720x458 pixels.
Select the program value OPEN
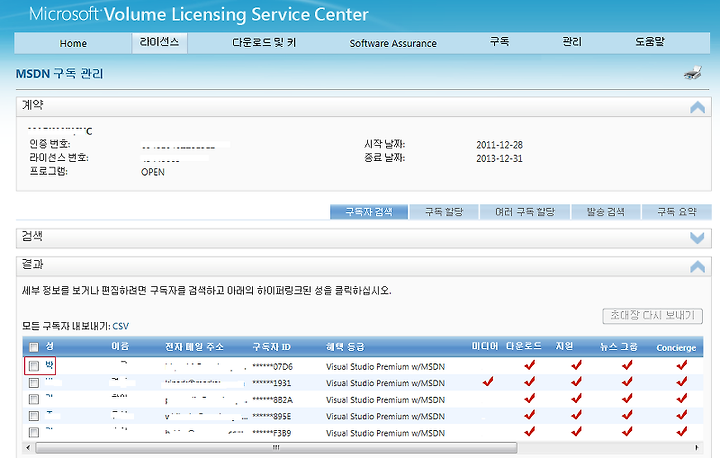pos(153,172)
